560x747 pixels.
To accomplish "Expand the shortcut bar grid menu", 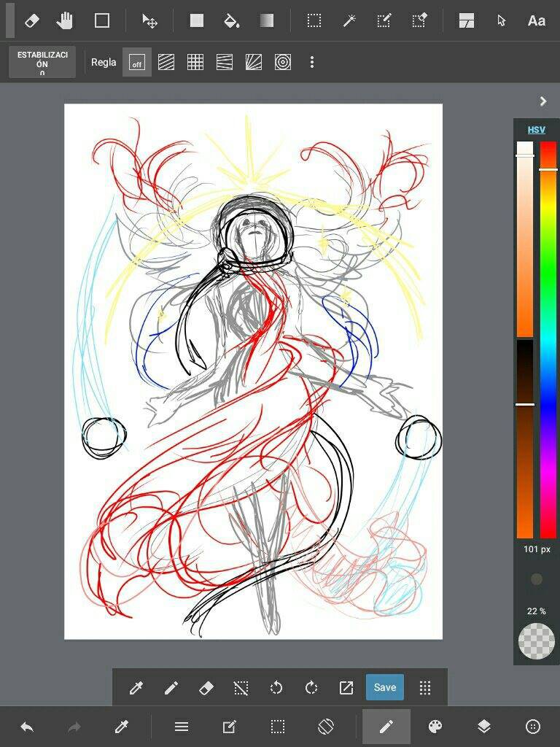I will 425,687.
